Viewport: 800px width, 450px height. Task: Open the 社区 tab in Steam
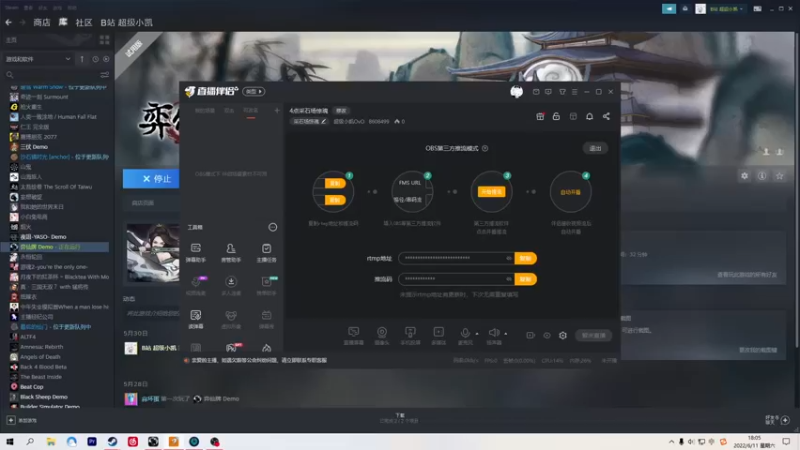(x=84, y=22)
